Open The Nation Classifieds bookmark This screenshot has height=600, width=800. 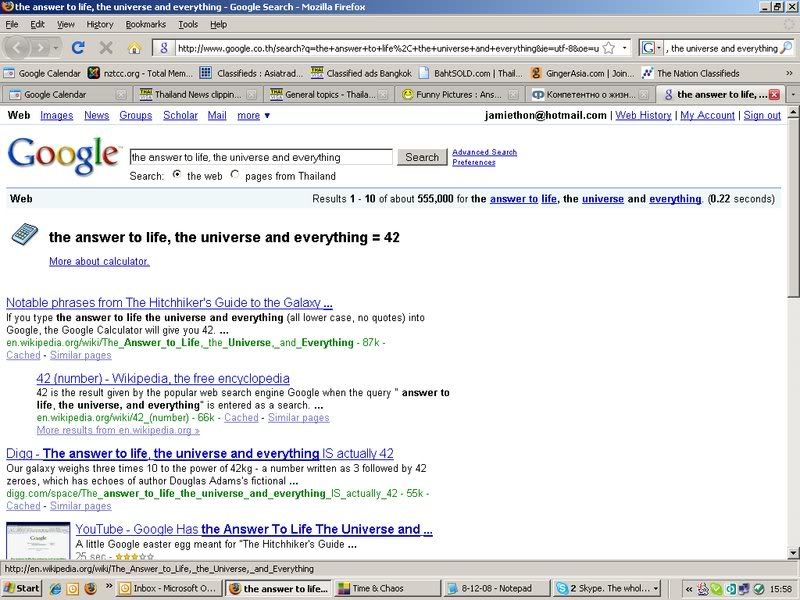coord(691,73)
